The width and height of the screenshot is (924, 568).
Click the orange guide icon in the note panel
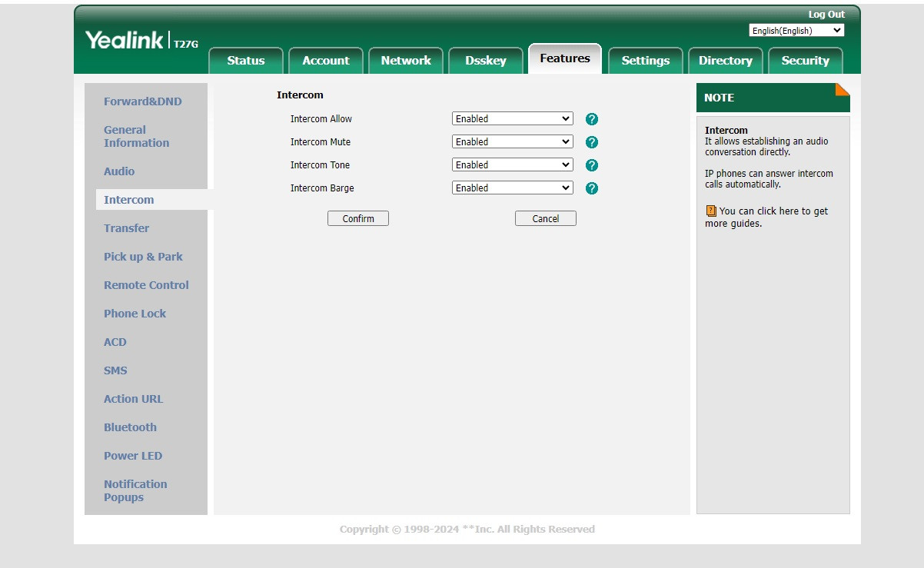tap(711, 211)
